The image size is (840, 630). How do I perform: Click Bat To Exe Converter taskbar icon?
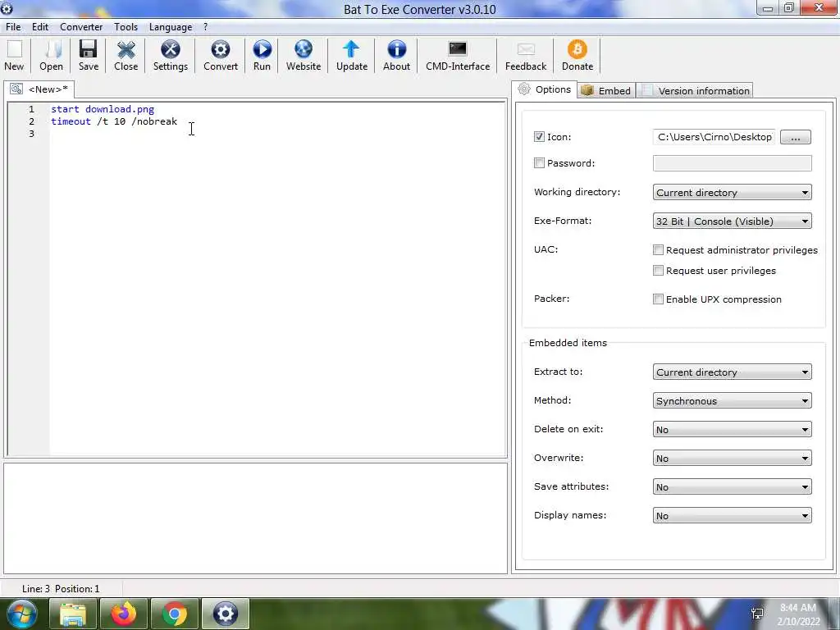pyautogui.click(x=226, y=614)
